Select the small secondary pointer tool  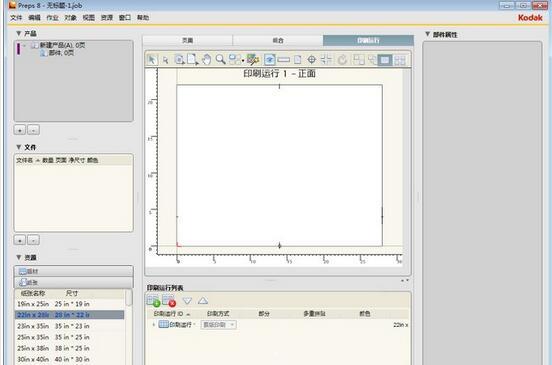click(x=165, y=60)
